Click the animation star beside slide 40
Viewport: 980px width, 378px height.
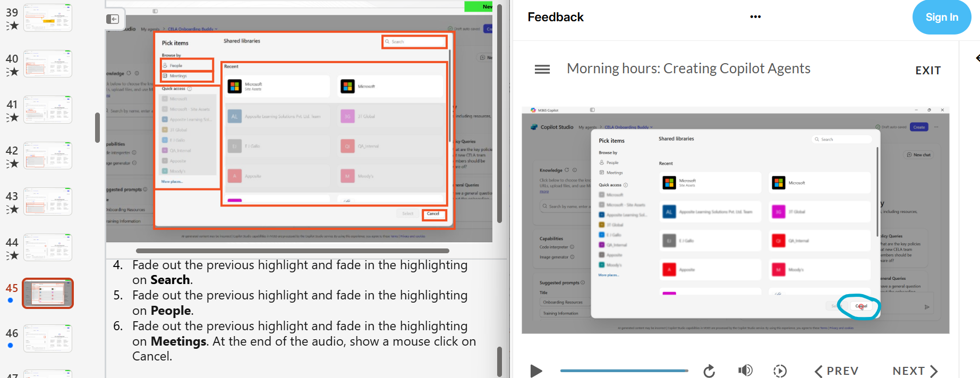(13, 72)
